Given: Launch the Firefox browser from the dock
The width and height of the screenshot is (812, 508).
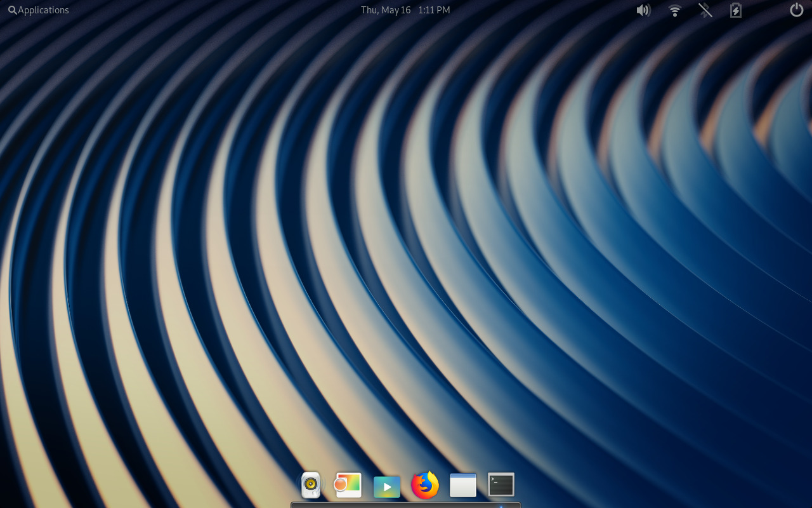Looking at the screenshot, I should (x=424, y=485).
